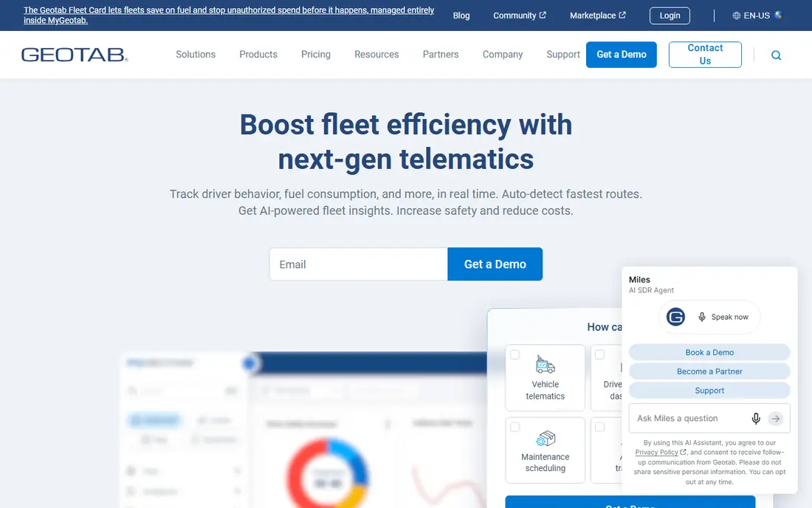Open the Resources menu
Image resolution: width=812 pixels, height=508 pixels.
(376, 55)
